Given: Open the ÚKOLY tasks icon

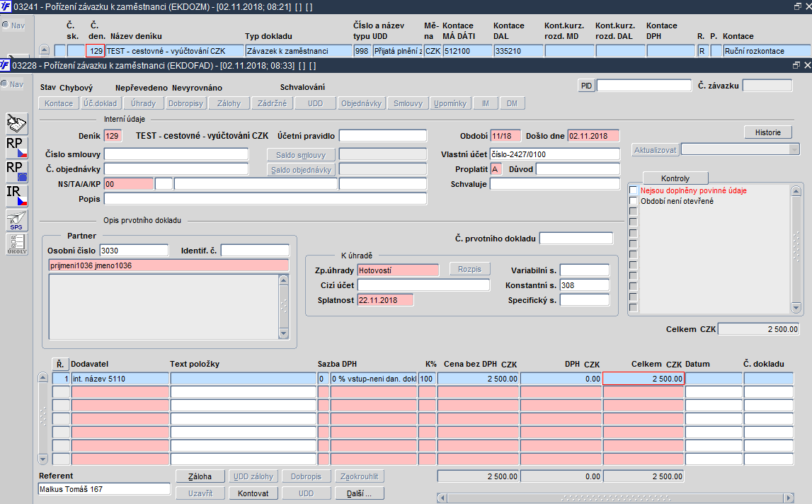Looking at the screenshot, I should tap(16, 244).
